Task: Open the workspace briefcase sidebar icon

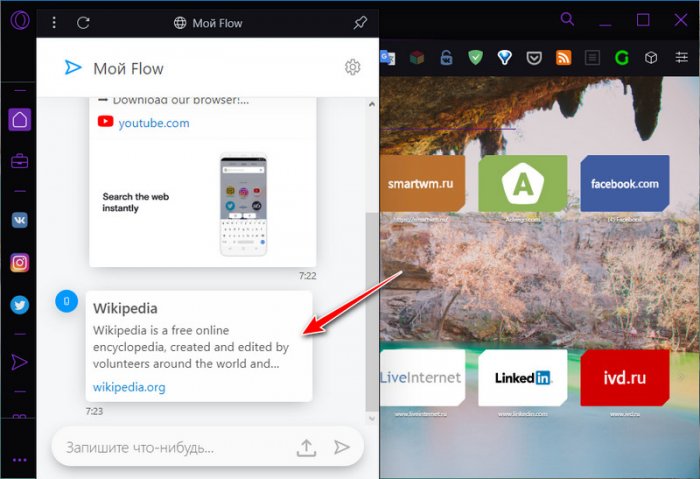Action: click(x=19, y=161)
